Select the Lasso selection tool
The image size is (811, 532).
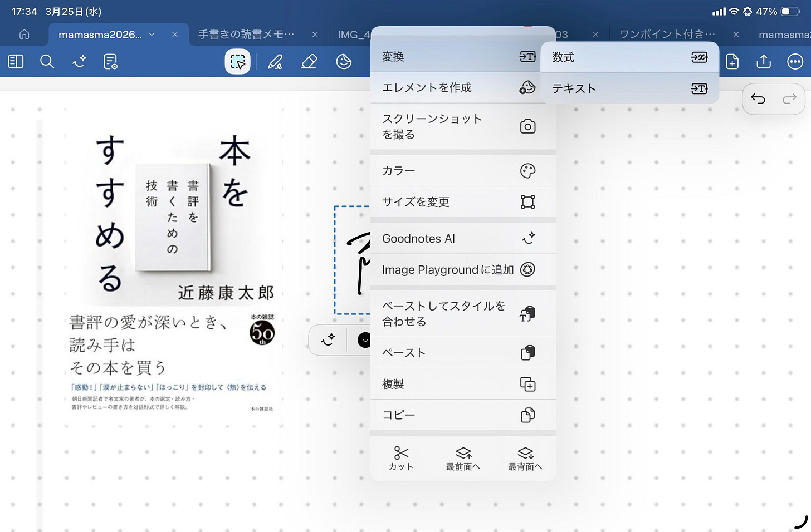point(237,62)
